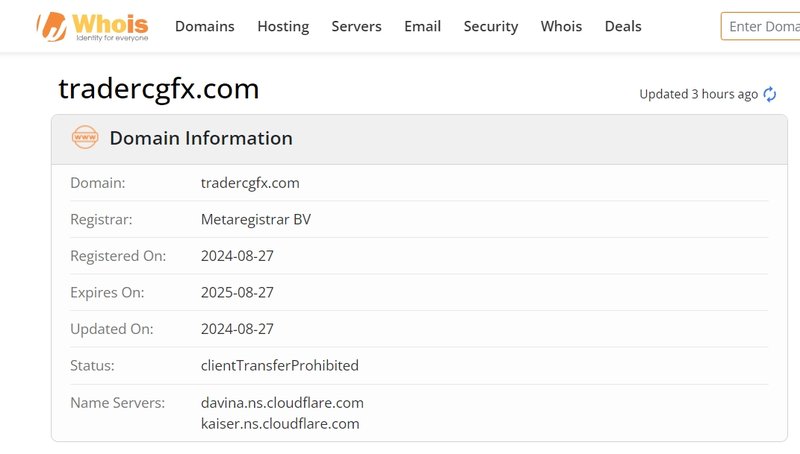The height and width of the screenshot is (454, 800).
Task: Go to the Servers menu item
Action: [x=356, y=26]
